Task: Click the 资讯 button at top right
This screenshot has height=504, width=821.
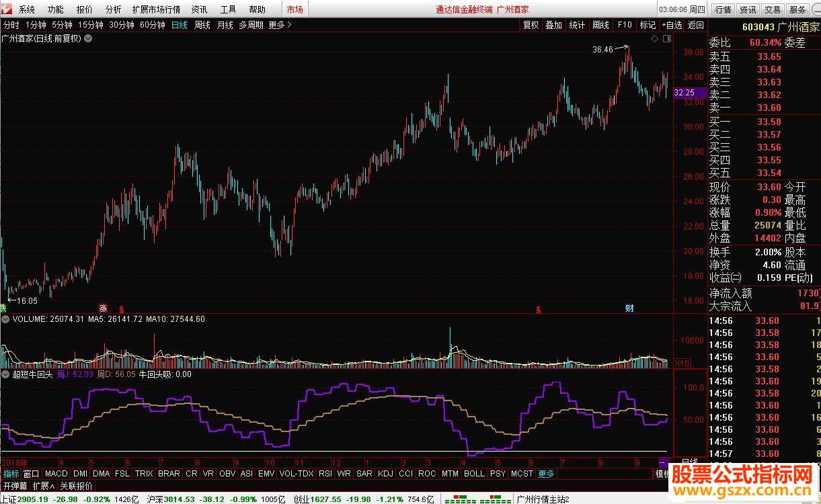Action: click(748, 9)
